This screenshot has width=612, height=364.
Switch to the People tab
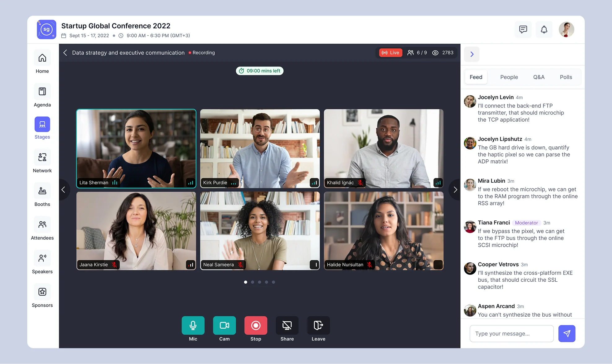click(509, 77)
